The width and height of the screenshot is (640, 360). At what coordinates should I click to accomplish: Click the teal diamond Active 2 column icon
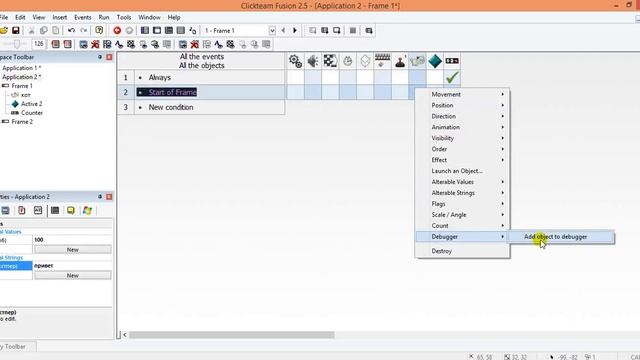point(435,61)
